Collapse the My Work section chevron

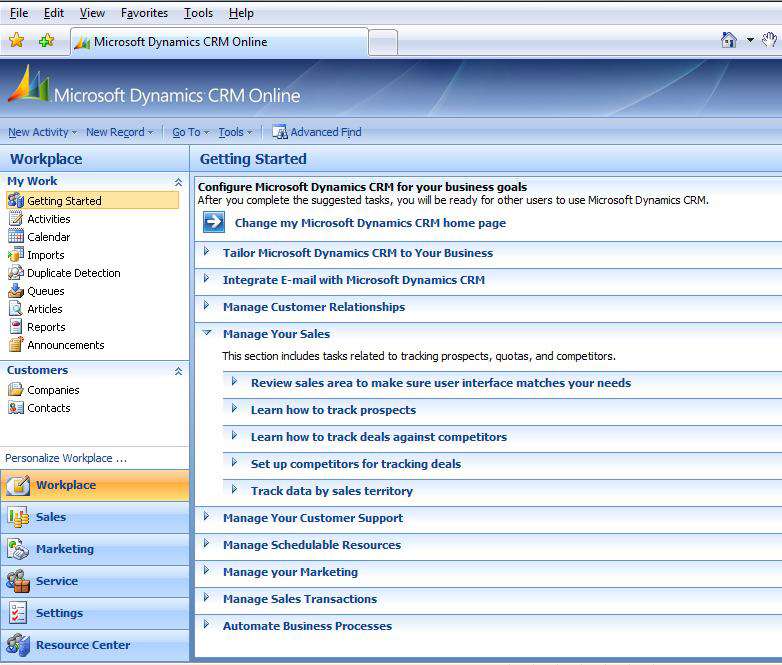point(178,182)
